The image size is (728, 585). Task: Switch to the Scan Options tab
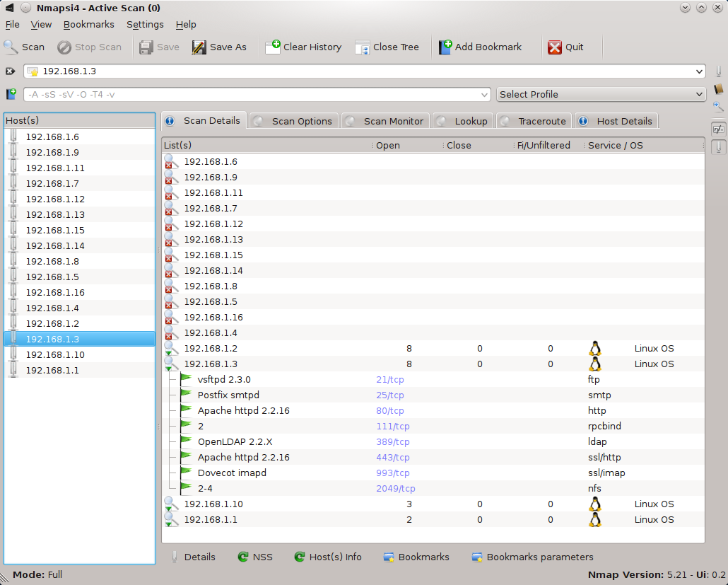click(295, 121)
